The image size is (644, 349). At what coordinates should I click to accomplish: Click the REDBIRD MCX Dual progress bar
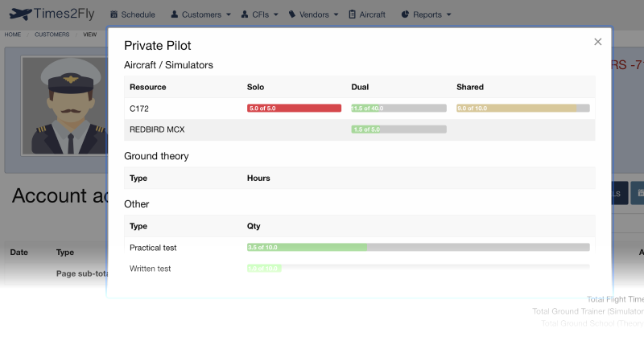tap(398, 129)
